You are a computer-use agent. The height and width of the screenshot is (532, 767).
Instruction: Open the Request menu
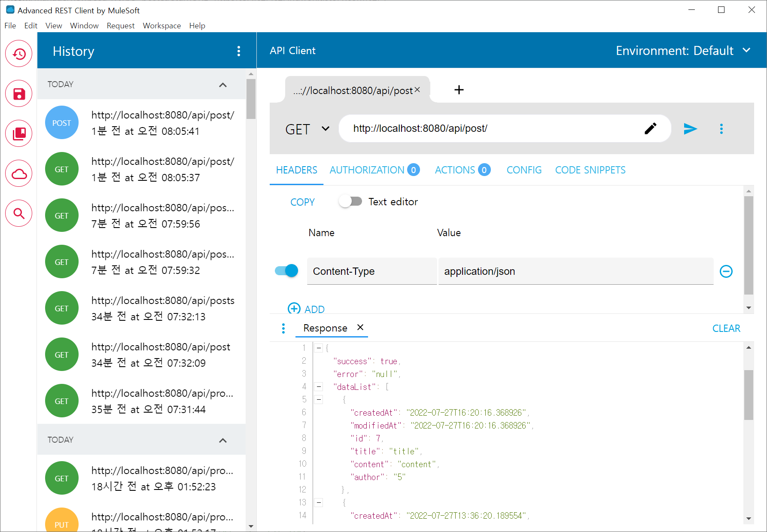click(121, 26)
